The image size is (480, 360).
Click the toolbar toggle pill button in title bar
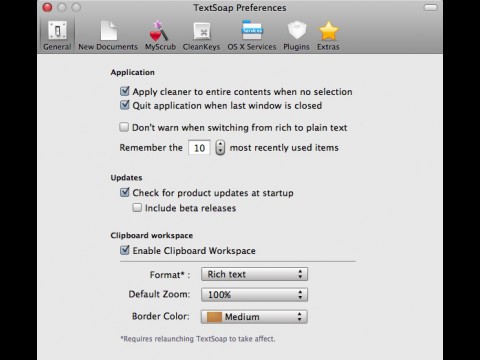430,7
